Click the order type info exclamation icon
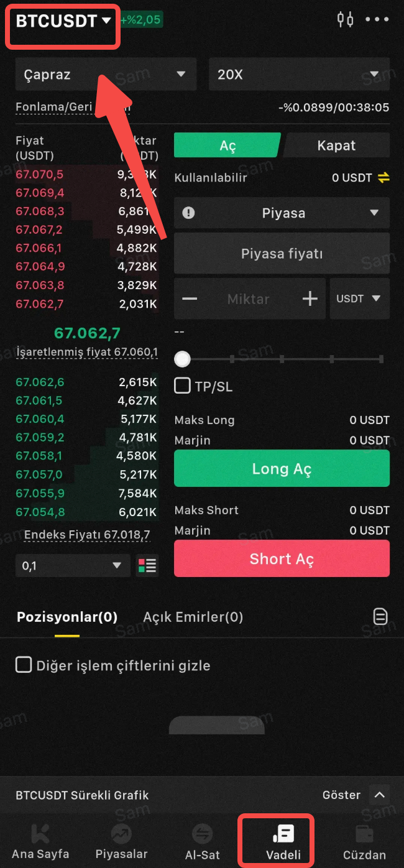The height and width of the screenshot is (868, 404). click(x=188, y=213)
